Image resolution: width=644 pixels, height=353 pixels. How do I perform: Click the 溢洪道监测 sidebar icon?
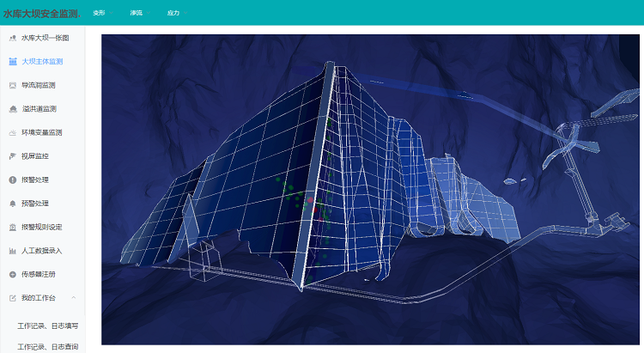coord(12,109)
